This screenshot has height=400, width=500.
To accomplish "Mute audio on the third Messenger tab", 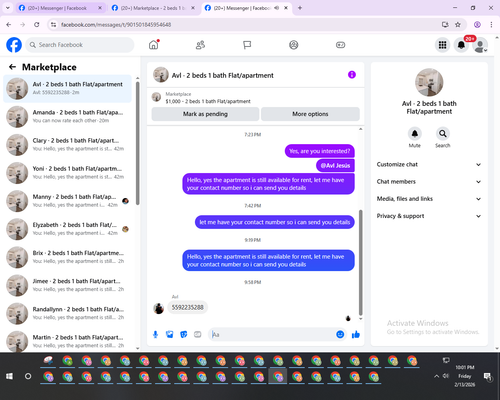I will pyautogui.click(x=277, y=8).
